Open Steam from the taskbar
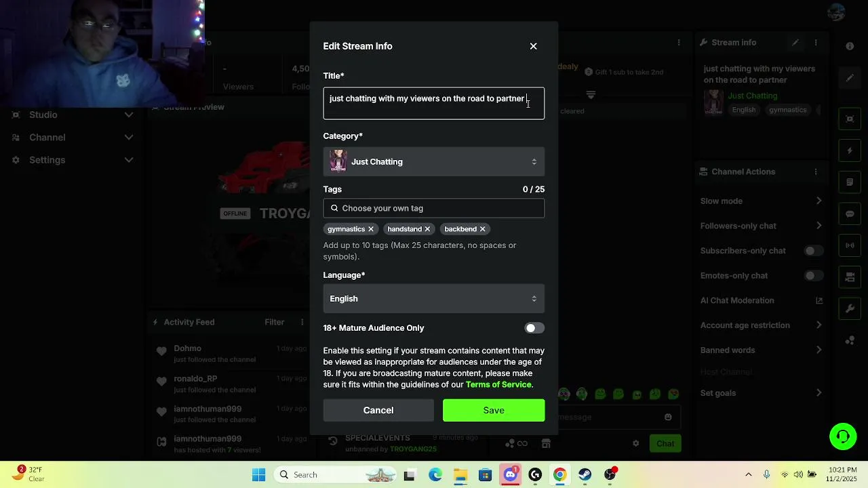Image resolution: width=868 pixels, height=488 pixels. point(585,474)
